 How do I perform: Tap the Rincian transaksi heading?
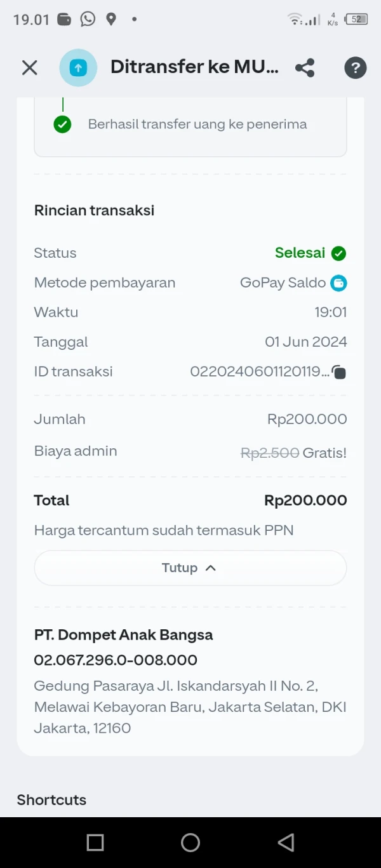pos(94,210)
